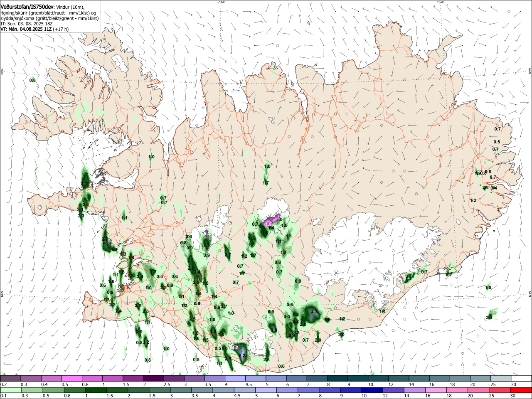Image resolution: width=532 pixels, height=399 pixels.
Task: Pick the dark green 1–1.5 rain swatch
Action: (x=96, y=390)
